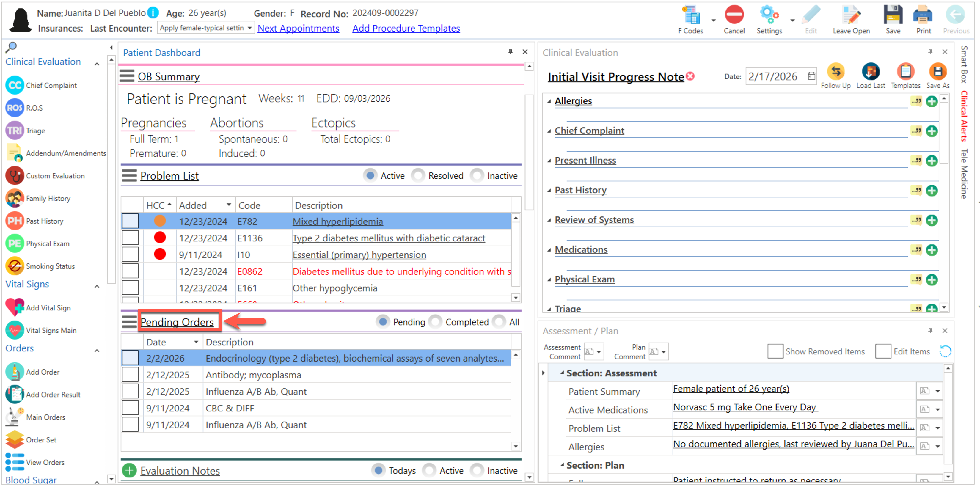Open the Mixed hyperlipidemia problem link
This screenshot has height=487, width=980.
(337, 221)
